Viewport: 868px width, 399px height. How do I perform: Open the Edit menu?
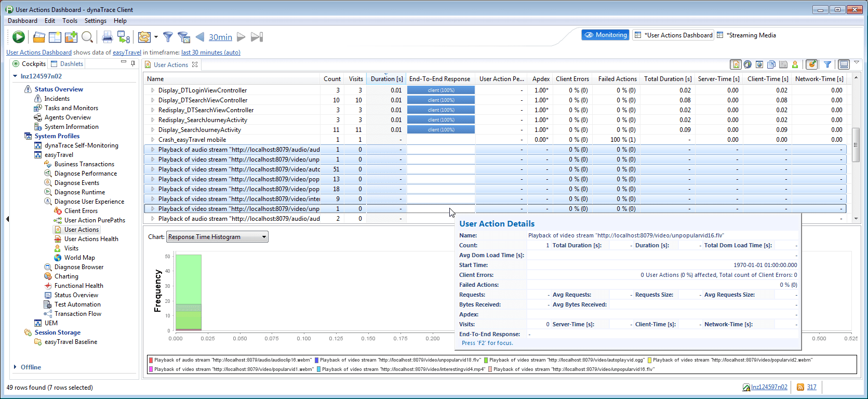(50, 21)
